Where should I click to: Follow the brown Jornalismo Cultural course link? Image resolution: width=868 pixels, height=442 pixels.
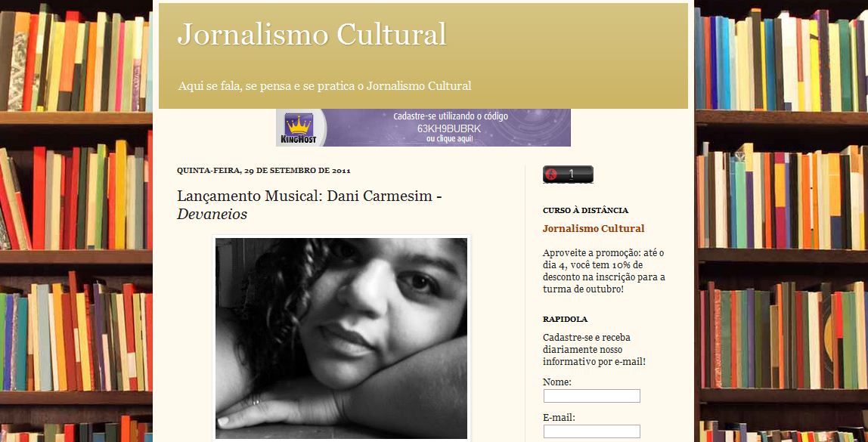coord(594,228)
